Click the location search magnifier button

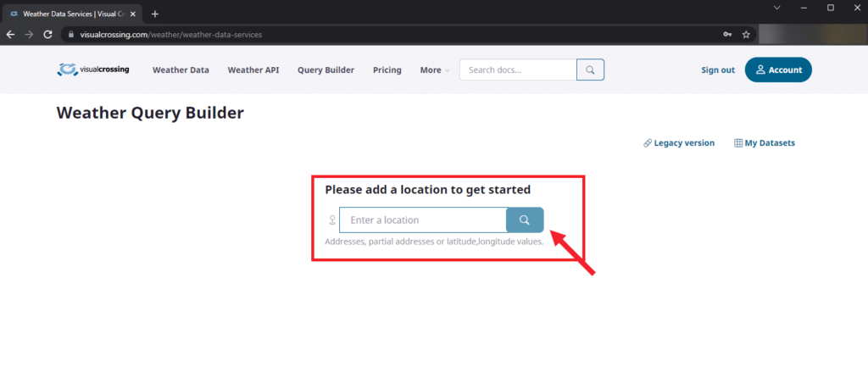point(525,220)
